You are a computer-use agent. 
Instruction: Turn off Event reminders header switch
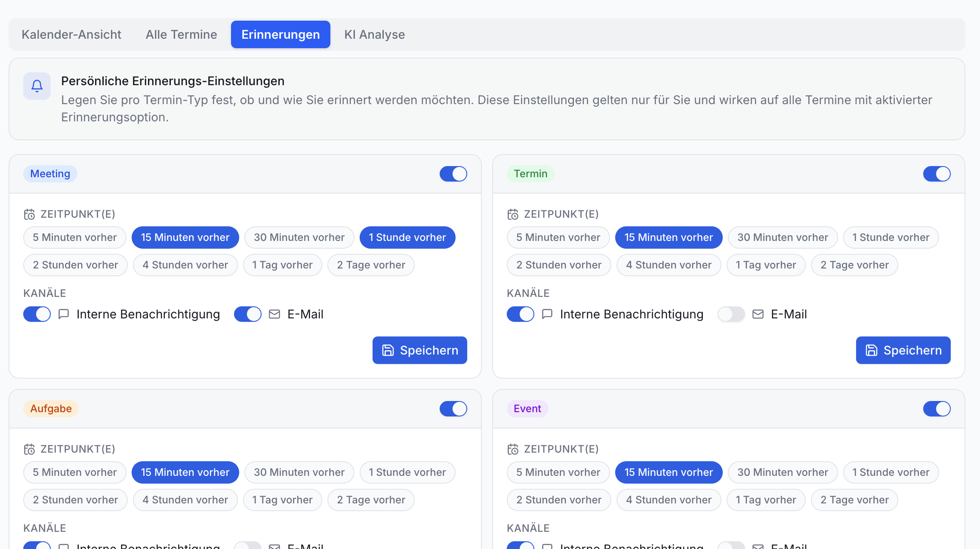click(x=937, y=409)
